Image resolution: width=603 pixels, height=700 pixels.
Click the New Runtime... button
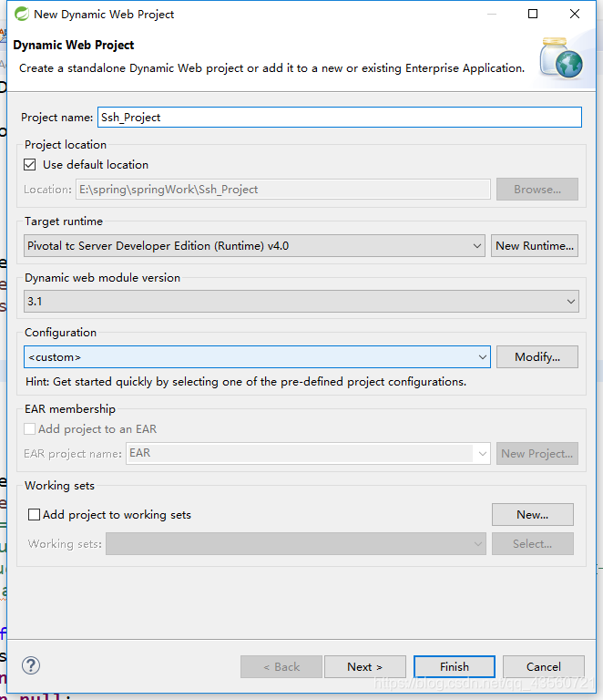[535, 246]
